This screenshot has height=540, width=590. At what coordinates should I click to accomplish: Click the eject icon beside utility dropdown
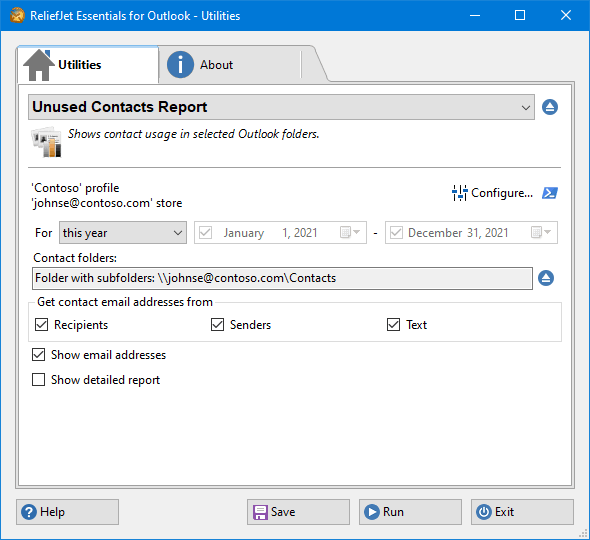pos(550,107)
